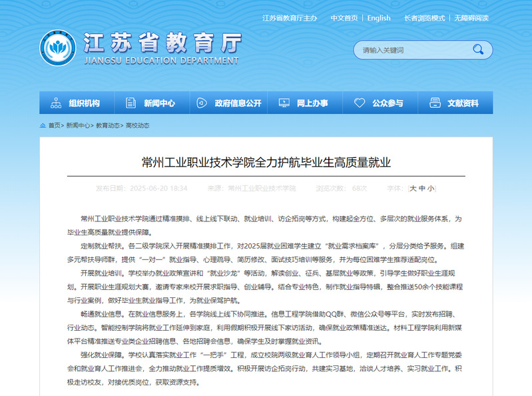532x396 pixels.
Task: Click the 网上办事 monitor icon
Action: click(284, 103)
